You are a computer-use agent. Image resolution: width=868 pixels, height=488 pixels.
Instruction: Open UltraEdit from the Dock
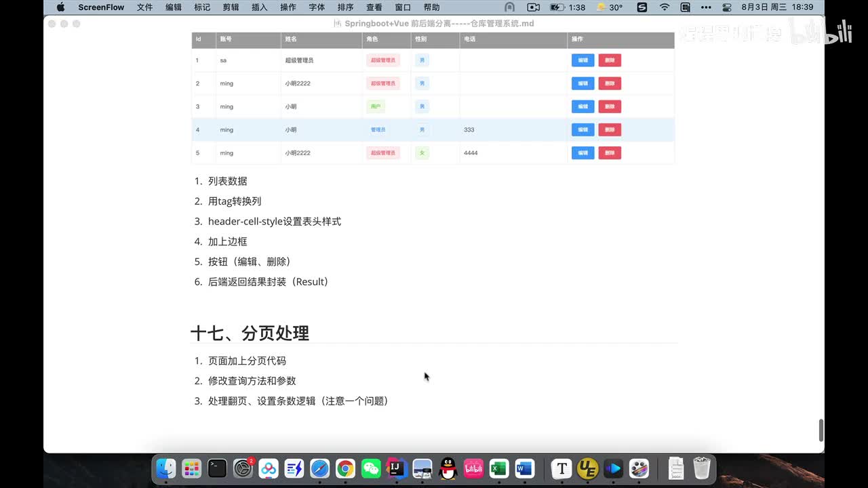click(x=587, y=468)
